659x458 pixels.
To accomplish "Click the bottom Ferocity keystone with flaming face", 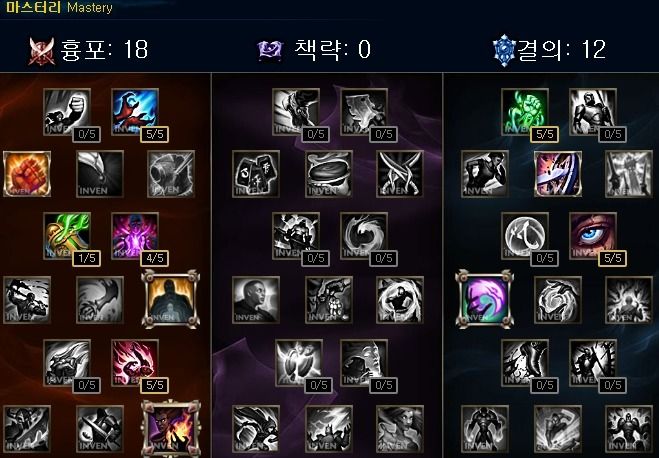I will coord(170,429).
